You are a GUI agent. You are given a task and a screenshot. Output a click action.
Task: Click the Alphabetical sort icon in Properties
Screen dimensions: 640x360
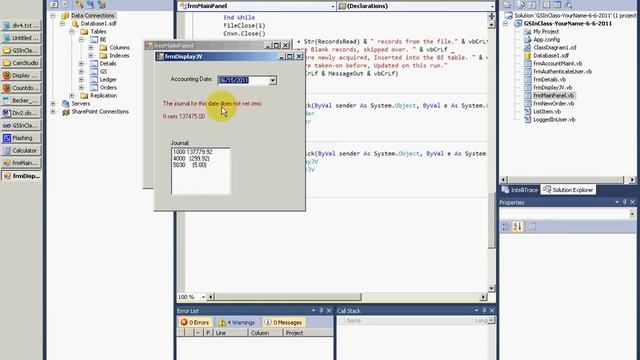tap(517, 227)
